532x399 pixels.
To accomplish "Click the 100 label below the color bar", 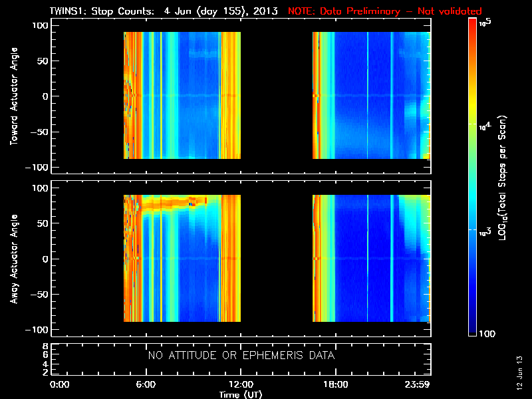I will pyautogui.click(x=487, y=334).
